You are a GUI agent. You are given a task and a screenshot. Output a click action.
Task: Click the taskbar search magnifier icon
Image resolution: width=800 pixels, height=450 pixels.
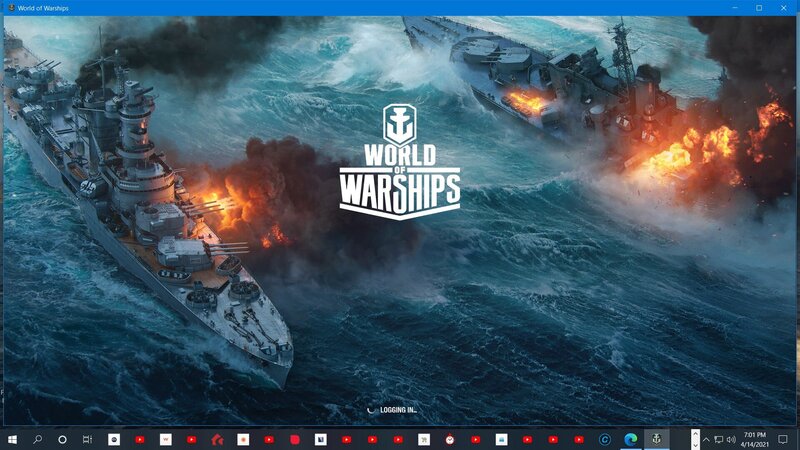[38, 439]
